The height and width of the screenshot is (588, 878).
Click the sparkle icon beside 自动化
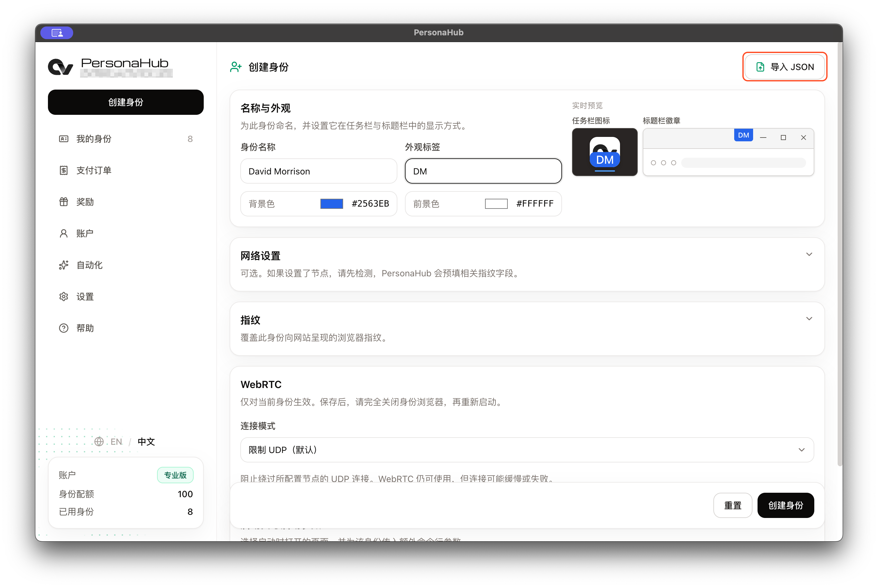(64, 265)
